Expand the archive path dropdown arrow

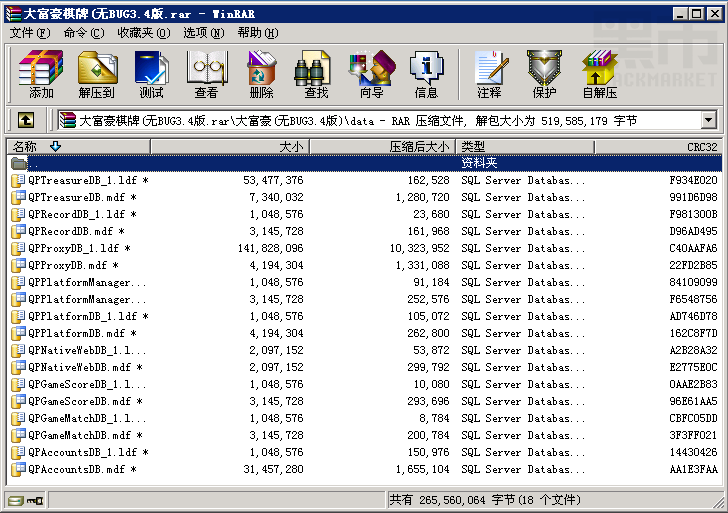coord(708,121)
